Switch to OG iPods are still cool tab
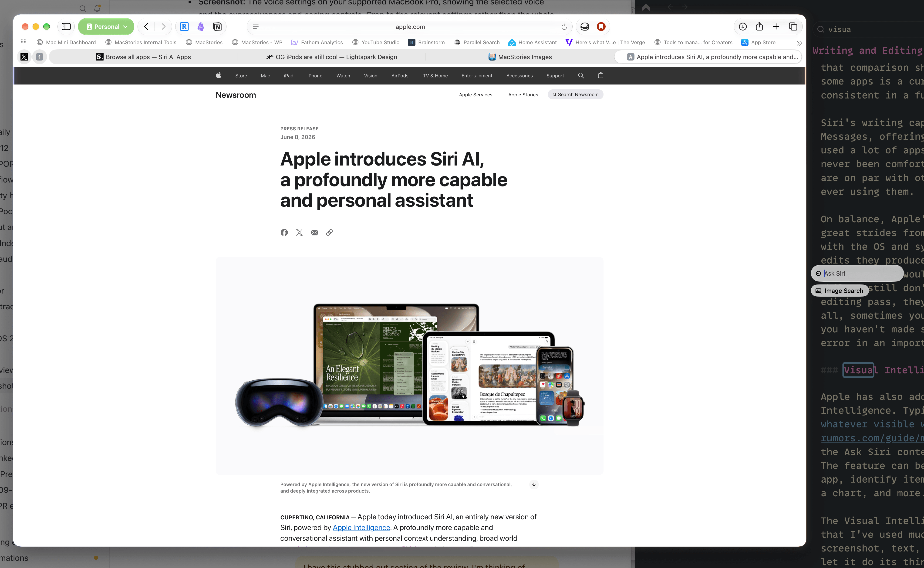The image size is (924, 568). click(332, 57)
